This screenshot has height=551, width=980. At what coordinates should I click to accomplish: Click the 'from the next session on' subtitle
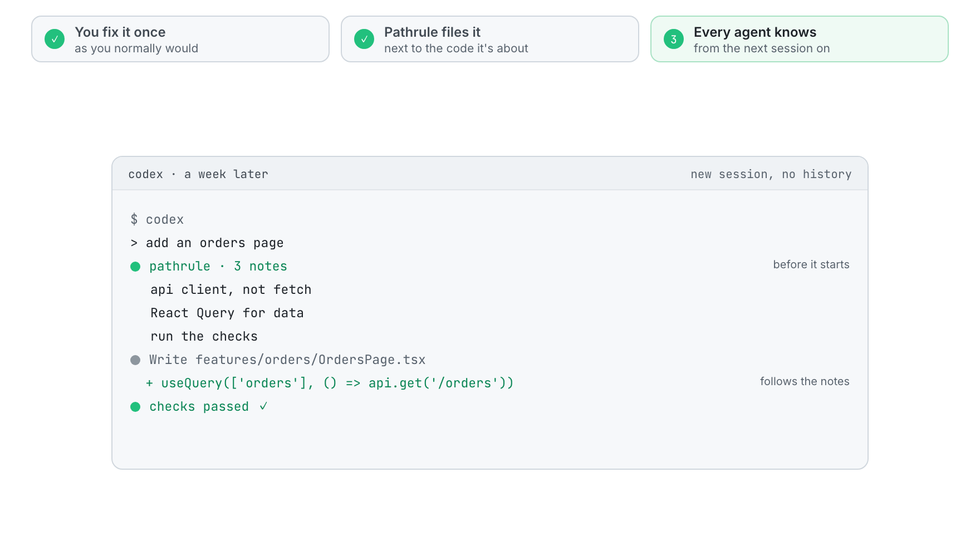tap(762, 48)
